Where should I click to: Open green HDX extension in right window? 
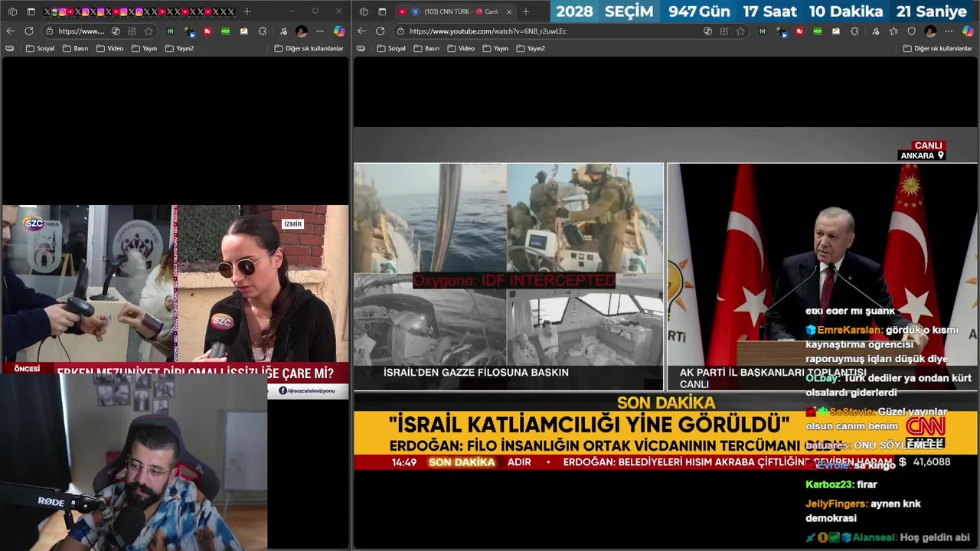pos(818,31)
